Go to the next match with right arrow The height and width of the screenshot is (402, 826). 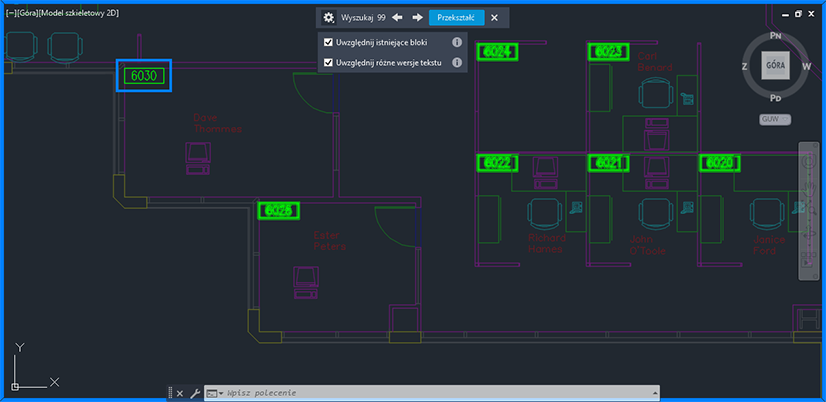coord(418,18)
